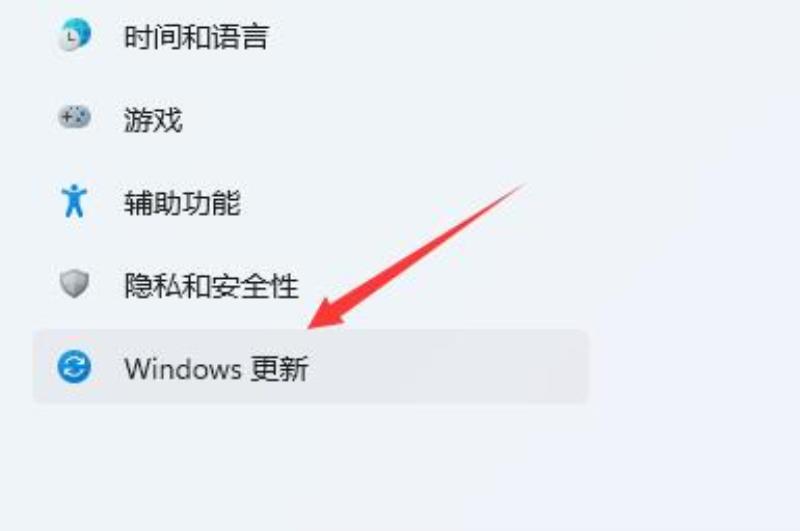800x531 pixels.
Task: Click the 辅助功能 text label
Action: point(182,203)
